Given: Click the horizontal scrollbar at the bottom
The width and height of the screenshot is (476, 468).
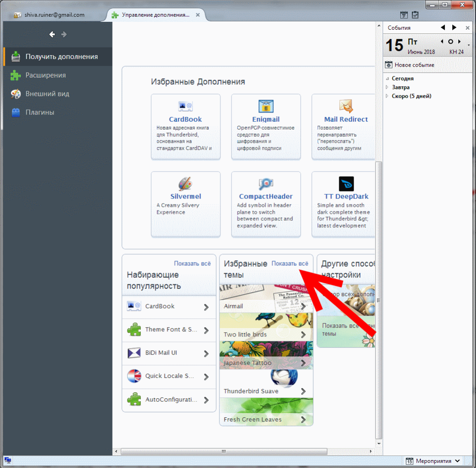Looking at the screenshot, I should pyautogui.click(x=223, y=451).
